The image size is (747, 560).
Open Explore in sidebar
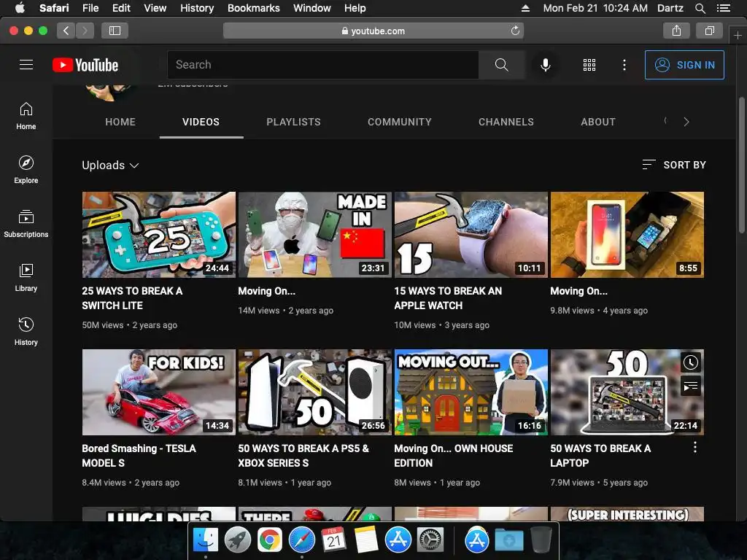pyautogui.click(x=26, y=169)
